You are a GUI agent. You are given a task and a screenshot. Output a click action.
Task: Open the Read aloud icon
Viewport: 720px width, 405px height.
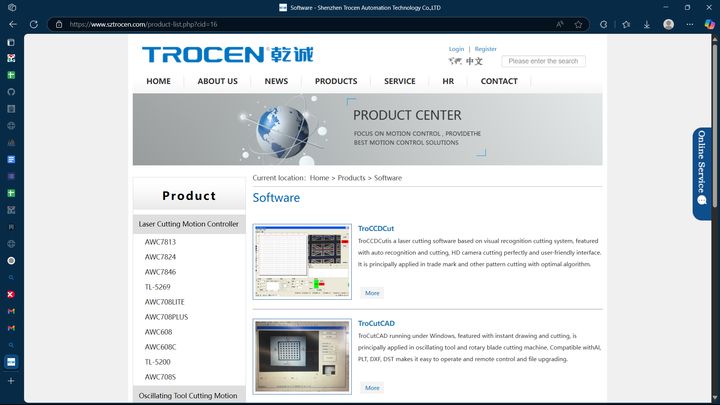[560, 24]
